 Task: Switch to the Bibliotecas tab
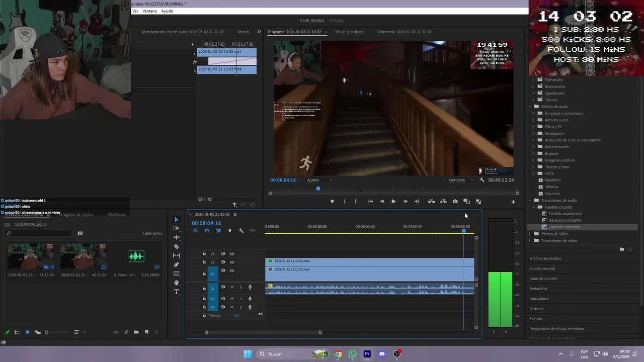point(116,214)
